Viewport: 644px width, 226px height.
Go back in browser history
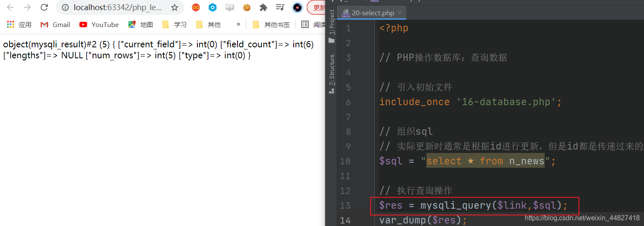click(x=11, y=7)
